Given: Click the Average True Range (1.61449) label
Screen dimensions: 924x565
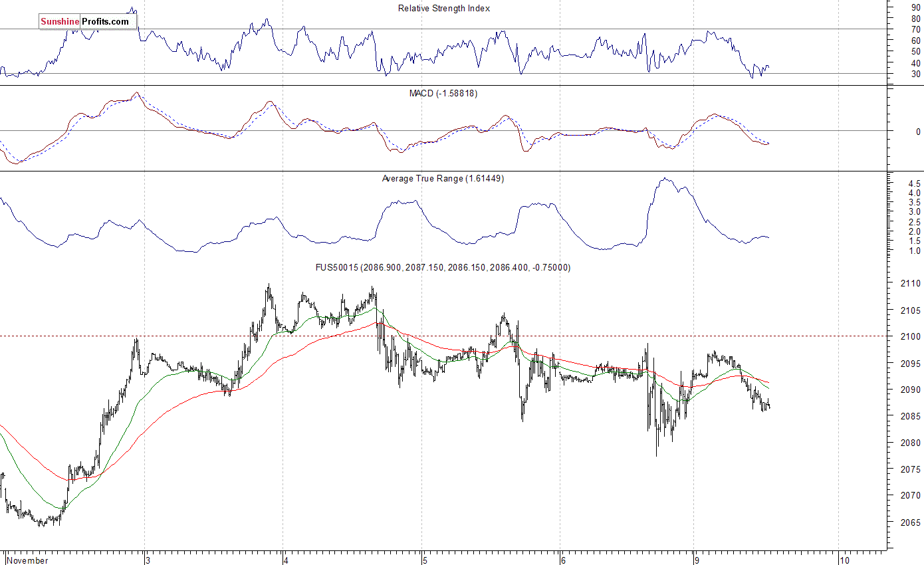Looking at the screenshot, I should pyautogui.click(x=443, y=179).
